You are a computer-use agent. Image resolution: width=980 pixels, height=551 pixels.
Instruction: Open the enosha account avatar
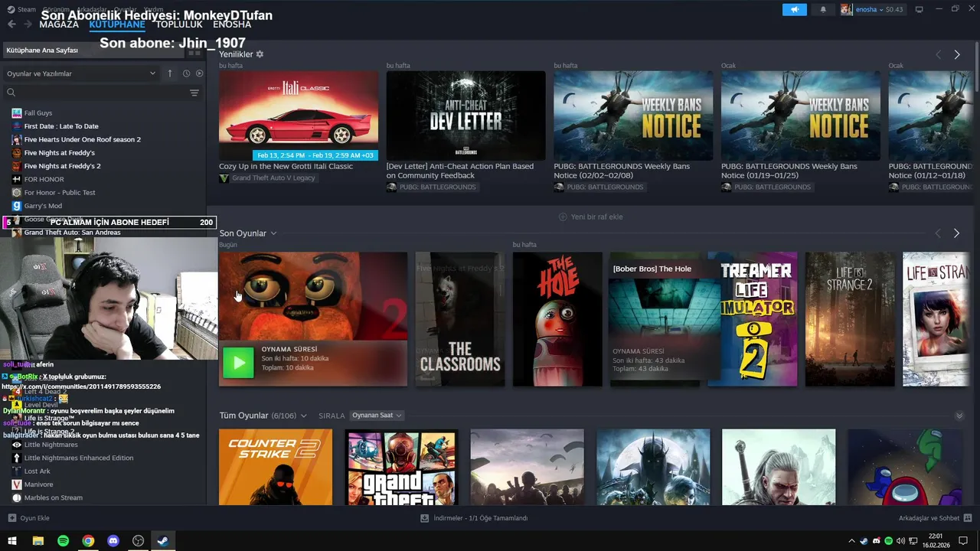(x=846, y=9)
